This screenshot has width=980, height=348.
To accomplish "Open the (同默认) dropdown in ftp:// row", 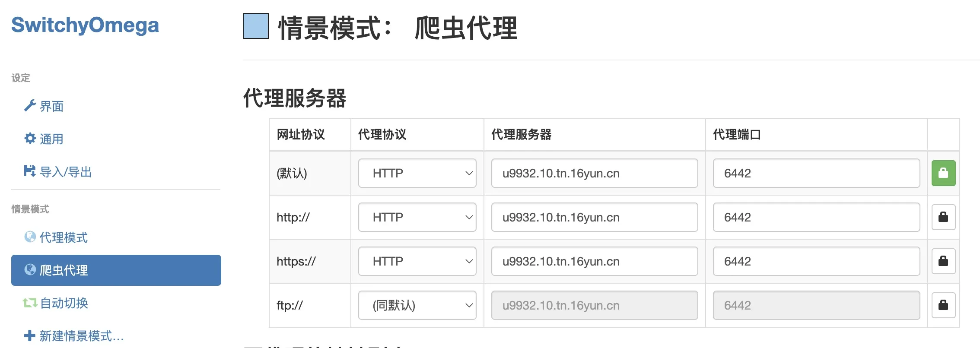I will 417,305.
